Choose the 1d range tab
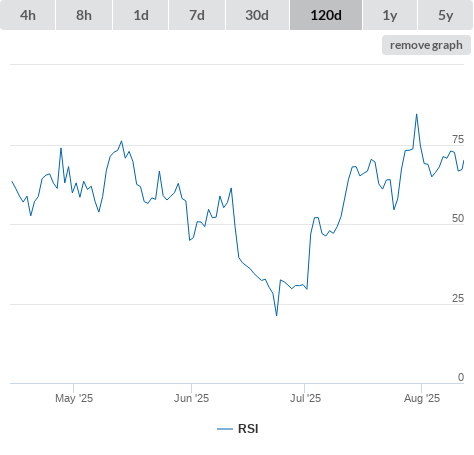Viewport: 474px width, 455px height. click(x=141, y=15)
